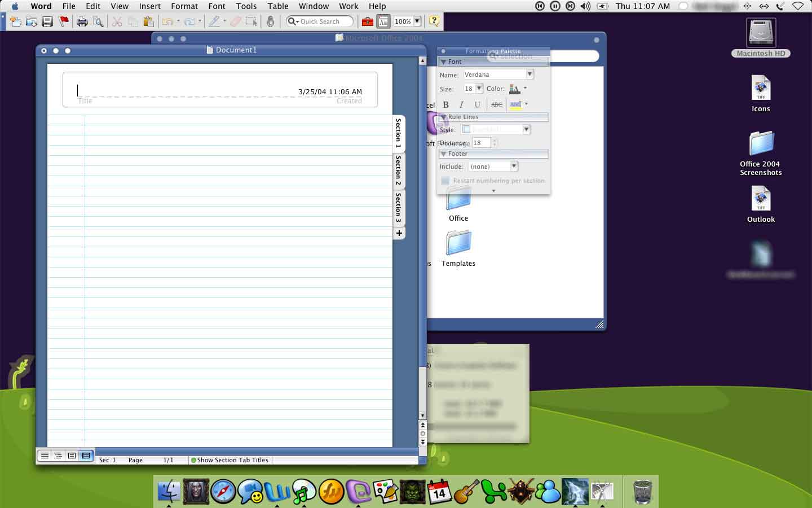Click Show Section Tab Titles
The width and height of the screenshot is (812, 508).
click(x=230, y=460)
